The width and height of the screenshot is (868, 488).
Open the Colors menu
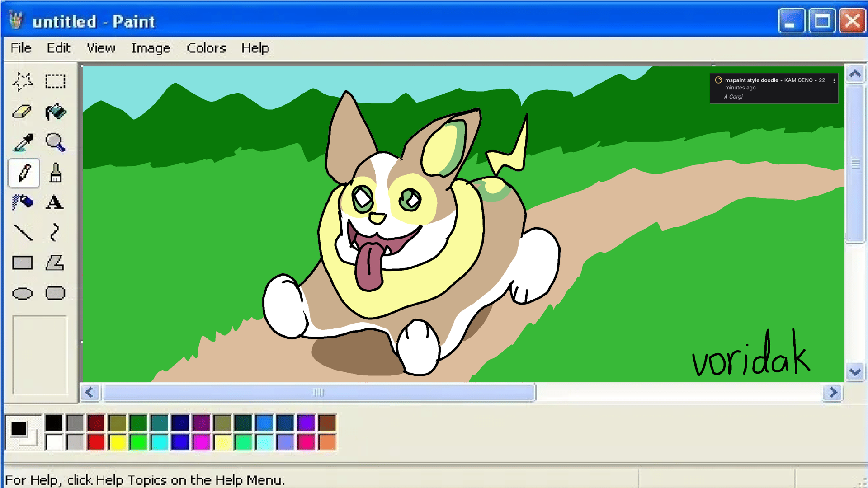206,48
